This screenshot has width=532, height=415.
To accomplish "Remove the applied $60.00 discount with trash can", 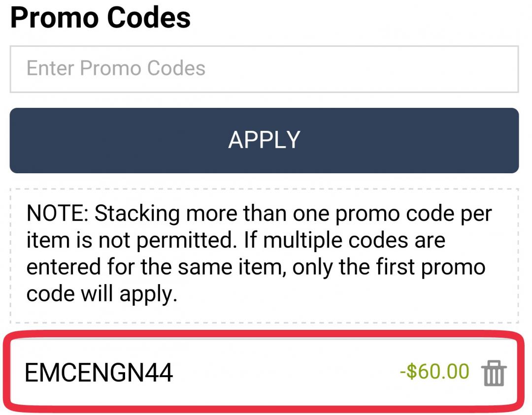I will point(493,373).
